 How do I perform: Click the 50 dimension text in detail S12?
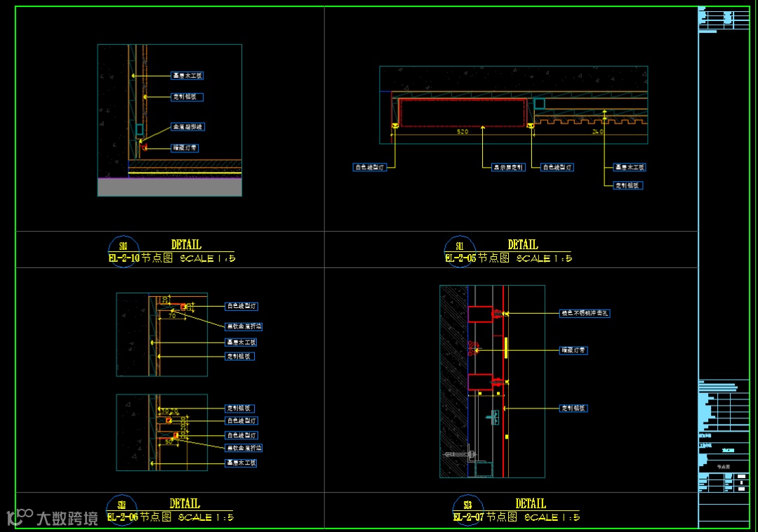pyautogui.click(x=168, y=441)
